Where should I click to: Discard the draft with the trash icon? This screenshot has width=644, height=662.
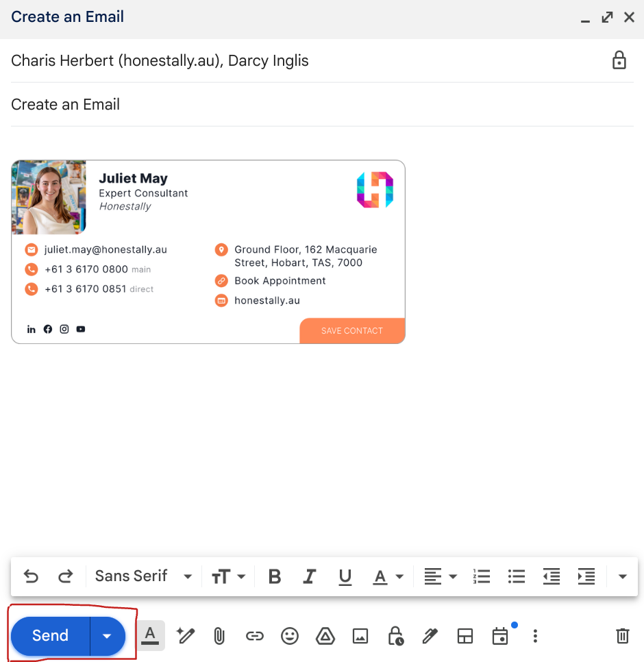622,636
